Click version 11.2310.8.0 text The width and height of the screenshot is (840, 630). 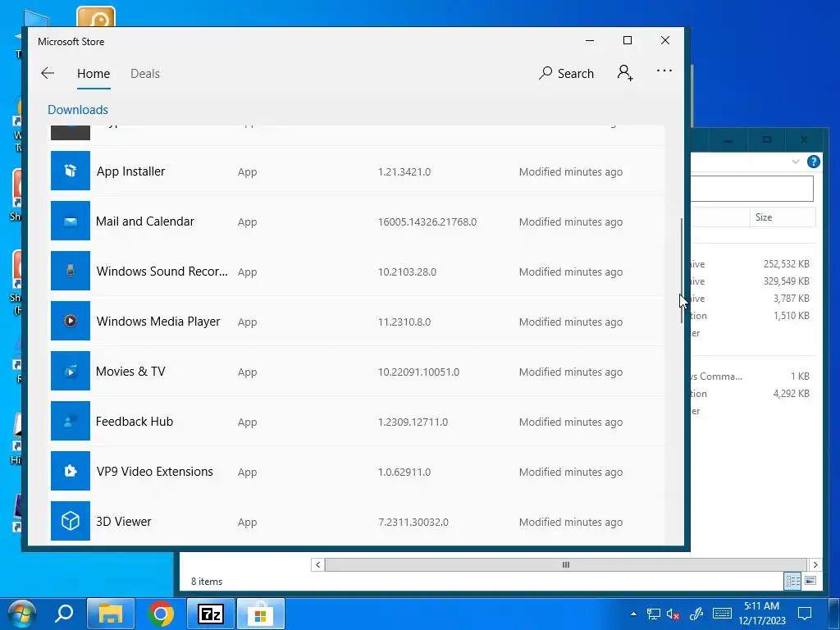click(404, 322)
